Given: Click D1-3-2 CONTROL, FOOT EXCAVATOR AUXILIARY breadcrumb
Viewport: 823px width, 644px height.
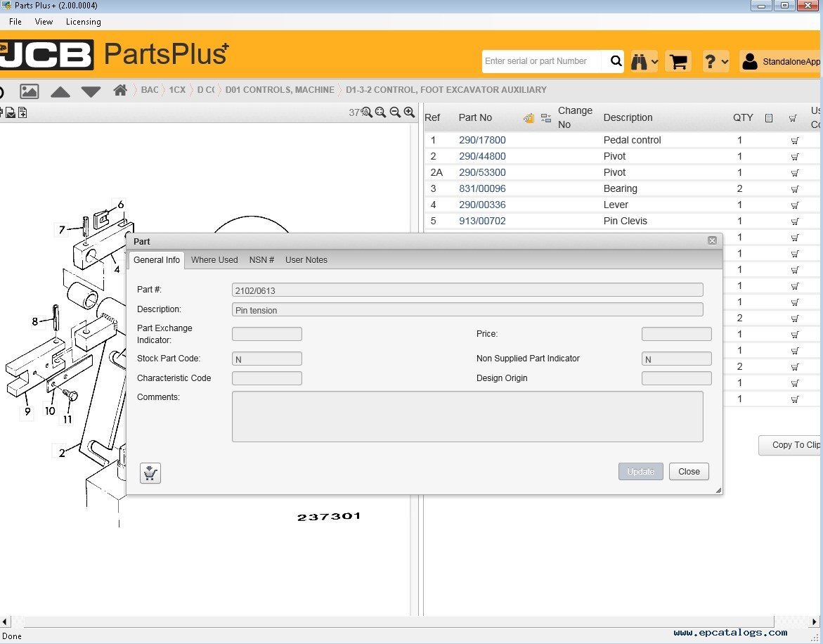Looking at the screenshot, I should [x=446, y=90].
